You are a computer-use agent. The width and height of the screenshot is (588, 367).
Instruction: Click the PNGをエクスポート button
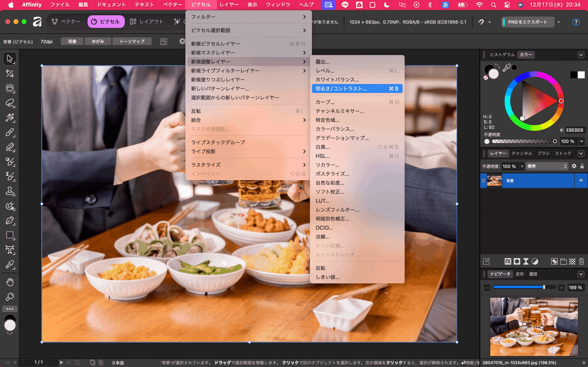click(x=527, y=22)
